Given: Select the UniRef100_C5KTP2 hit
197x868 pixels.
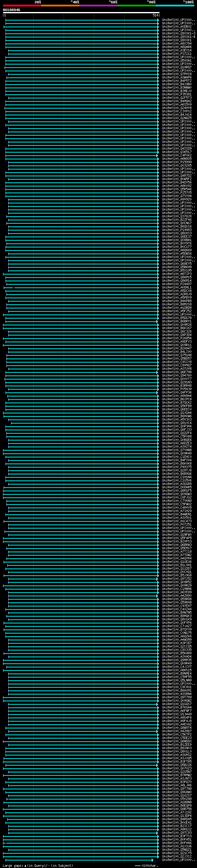Looking at the screenshot, I should pyautogui.click(x=176, y=735).
